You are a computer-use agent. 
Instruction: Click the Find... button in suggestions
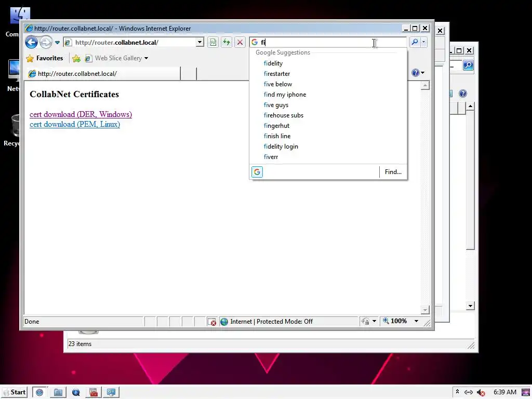click(393, 172)
